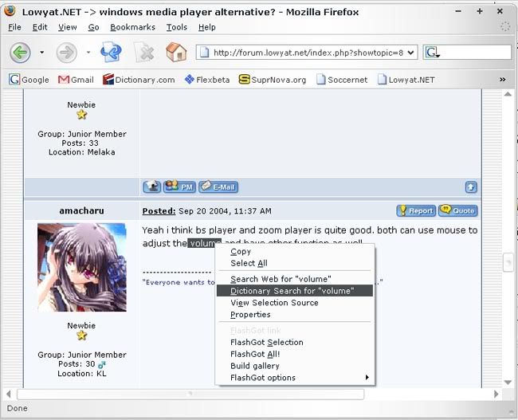
Task: Click the highlighted word "volume"
Action: pyautogui.click(x=204, y=243)
